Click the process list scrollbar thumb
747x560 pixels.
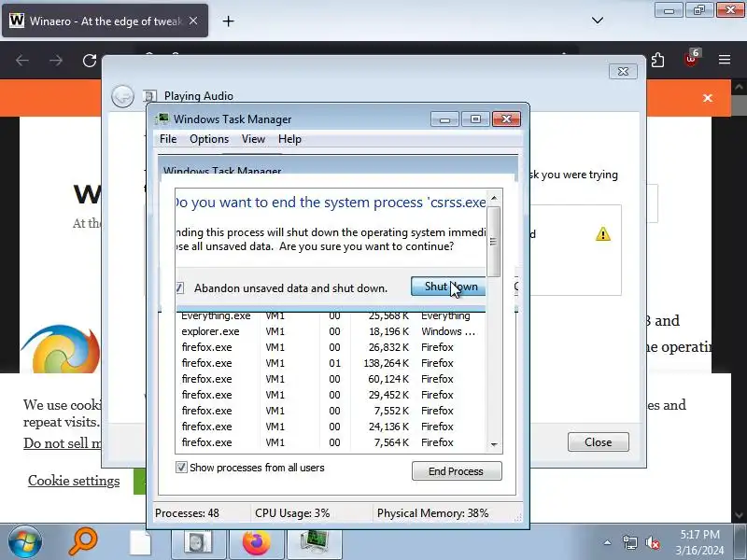(x=494, y=242)
